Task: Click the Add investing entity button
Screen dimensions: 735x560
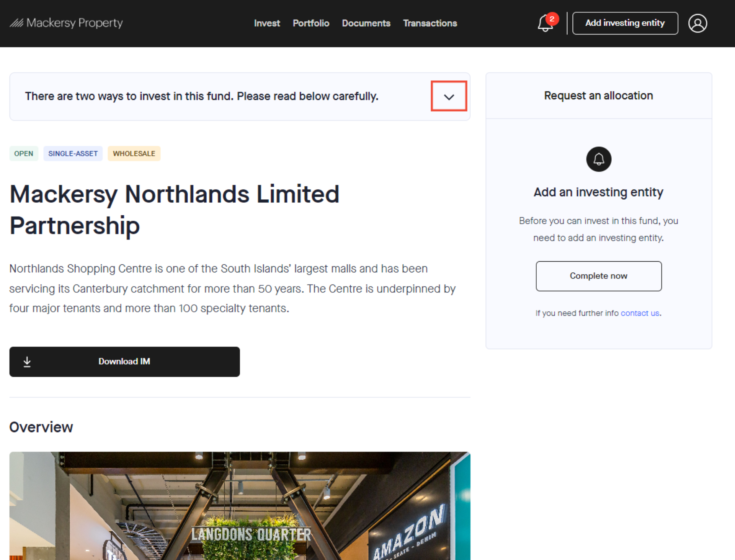Action: tap(625, 23)
